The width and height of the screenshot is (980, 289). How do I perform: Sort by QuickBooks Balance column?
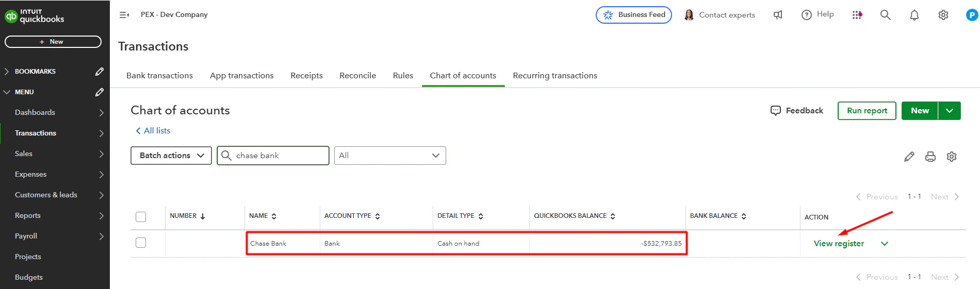[x=613, y=216]
